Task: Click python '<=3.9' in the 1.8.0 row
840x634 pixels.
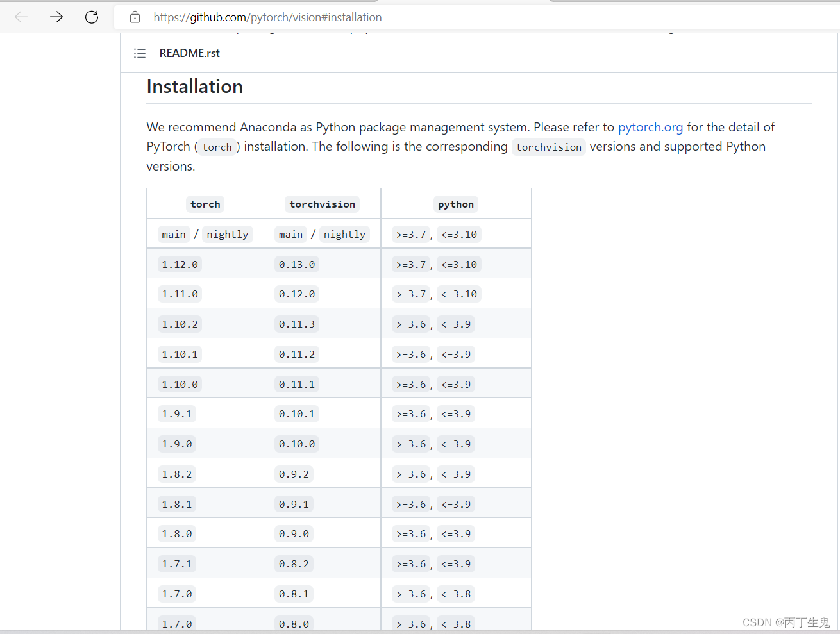Action: click(456, 534)
